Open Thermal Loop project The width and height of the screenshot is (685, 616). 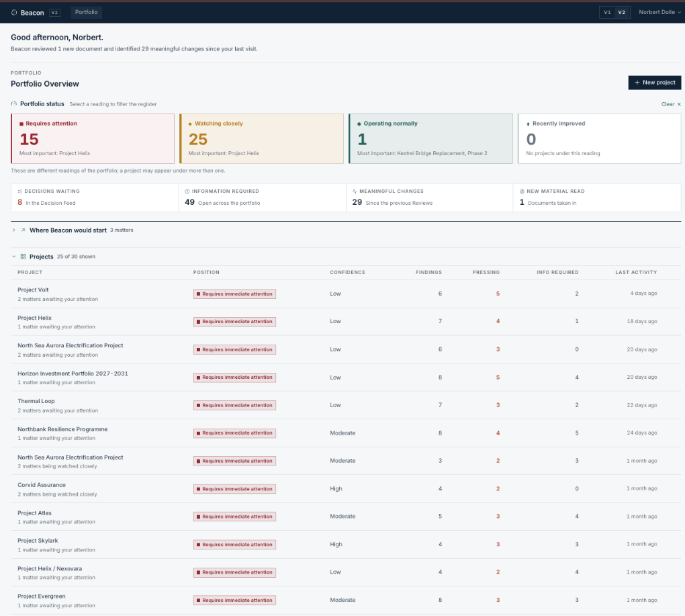tap(346, 406)
